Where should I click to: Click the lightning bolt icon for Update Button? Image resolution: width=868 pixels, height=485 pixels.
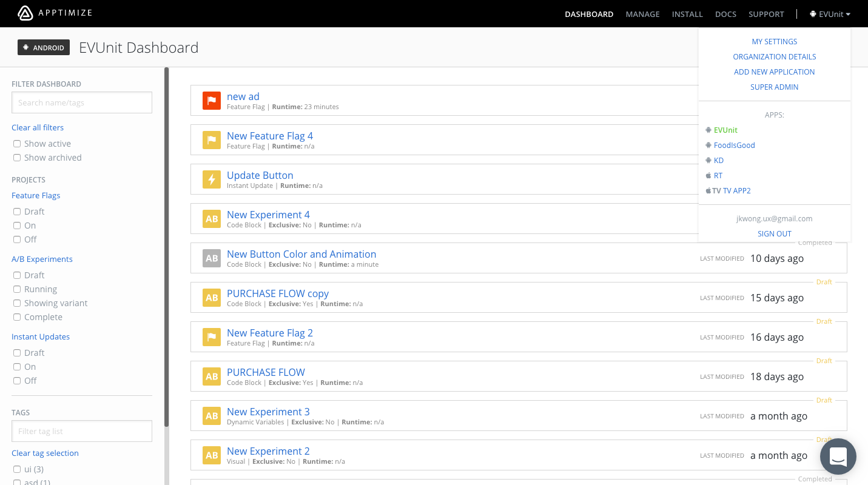(x=212, y=179)
